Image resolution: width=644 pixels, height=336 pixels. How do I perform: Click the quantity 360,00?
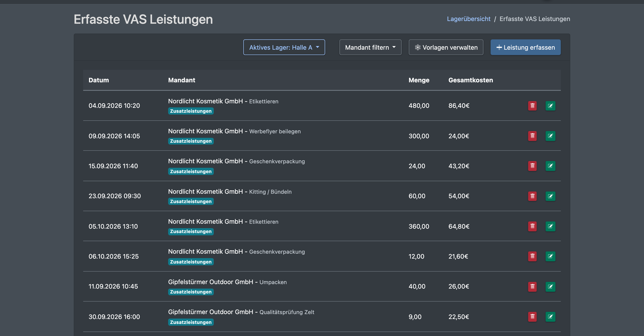pos(419,226)
